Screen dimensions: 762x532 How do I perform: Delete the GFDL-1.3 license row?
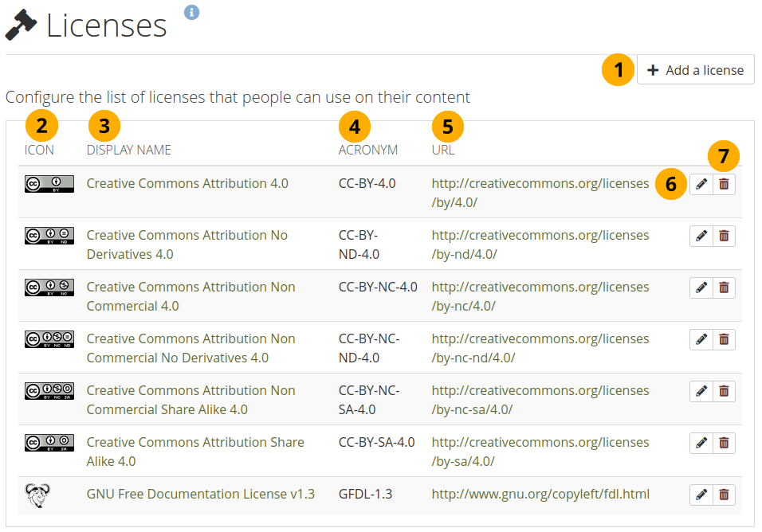point(724,495)
